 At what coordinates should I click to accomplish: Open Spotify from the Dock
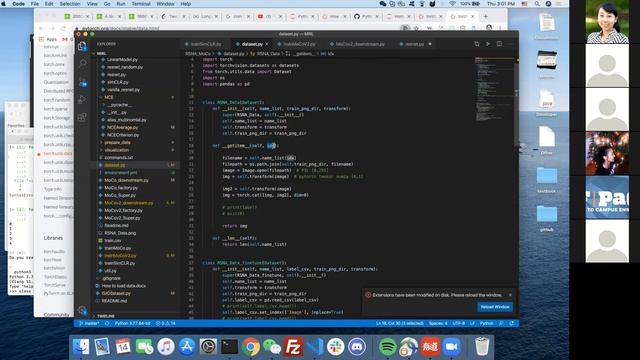coord(387,347)
